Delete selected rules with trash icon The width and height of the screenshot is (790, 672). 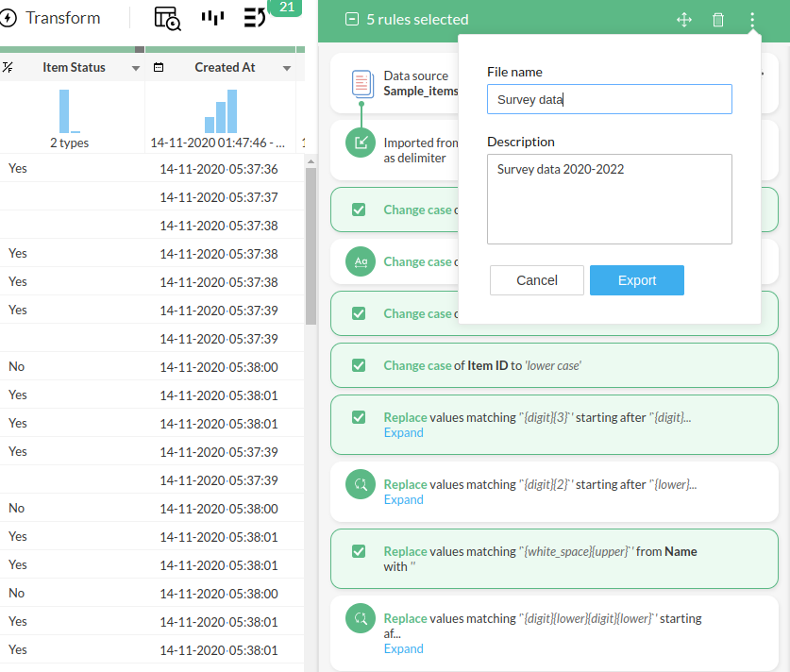(718, 20)
